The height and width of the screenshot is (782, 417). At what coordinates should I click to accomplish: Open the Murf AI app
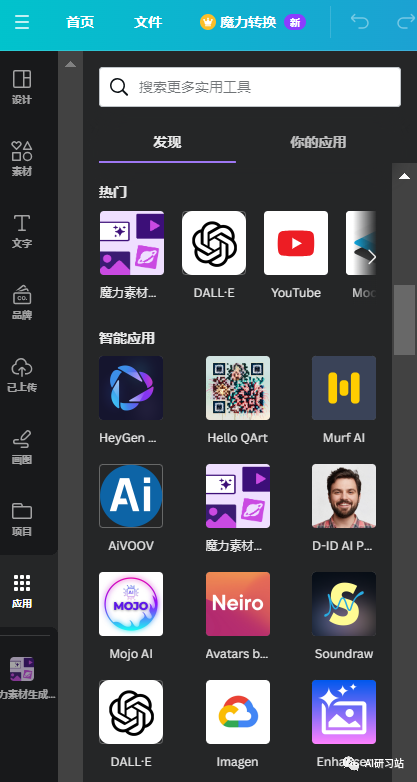tap(344, 388)
